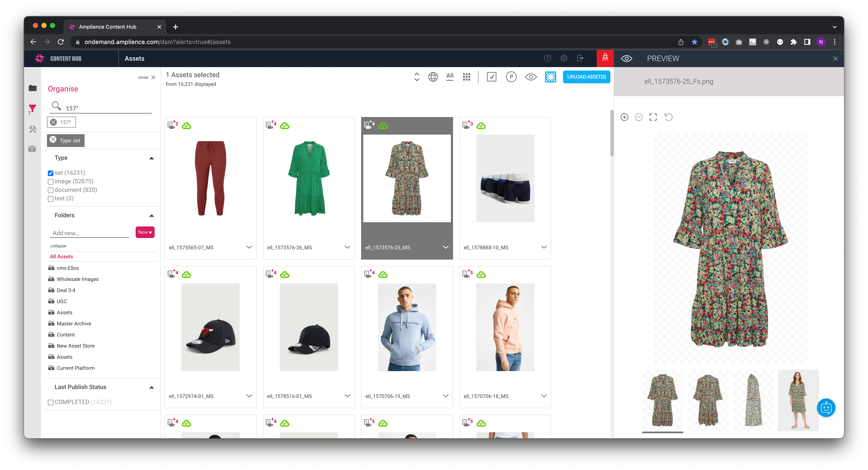868x470 pixels.
Task: Collapse the Type filter section
Action: pos(152,158)
